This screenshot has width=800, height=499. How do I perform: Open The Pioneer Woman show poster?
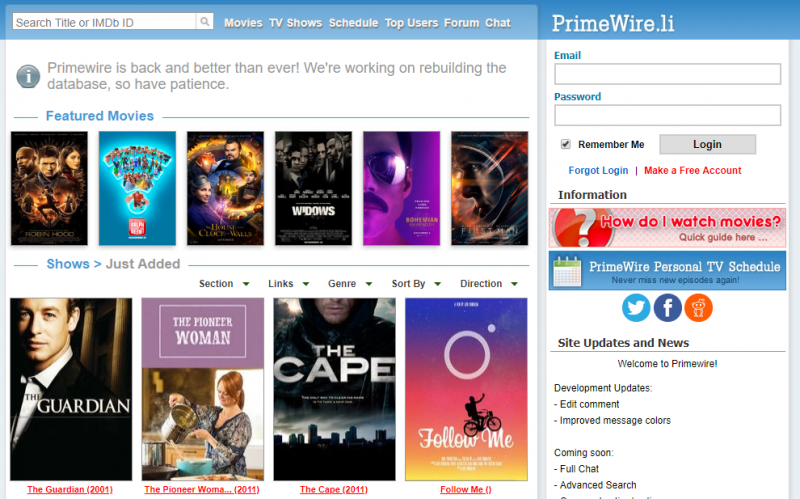click(203, 389)
